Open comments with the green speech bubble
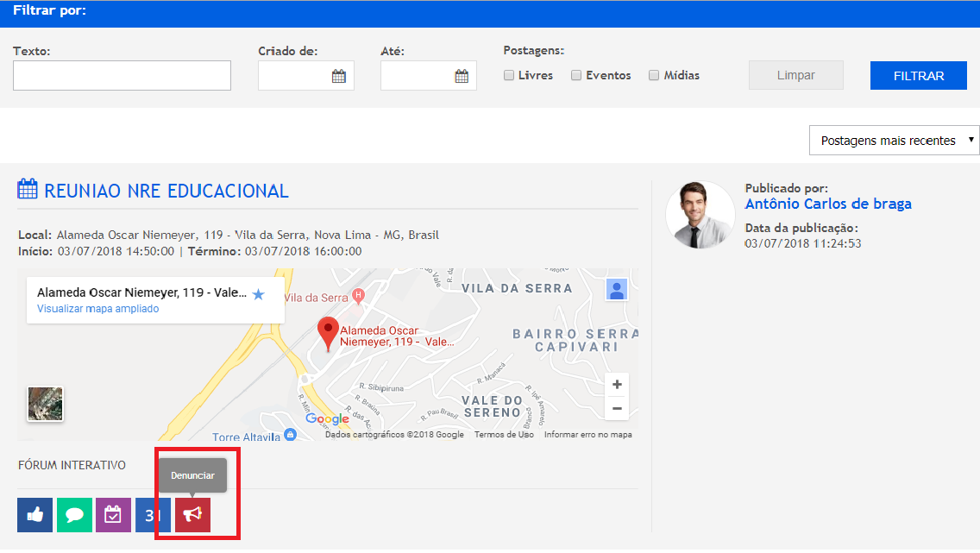980x553 pixels. pos(74,515)
